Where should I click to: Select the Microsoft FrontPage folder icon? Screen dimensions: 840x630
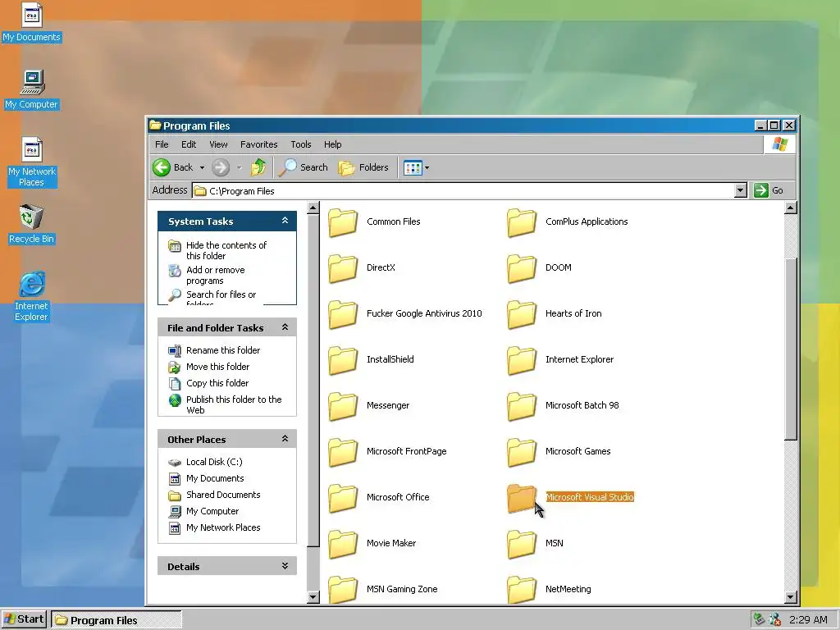pos(343,452)
